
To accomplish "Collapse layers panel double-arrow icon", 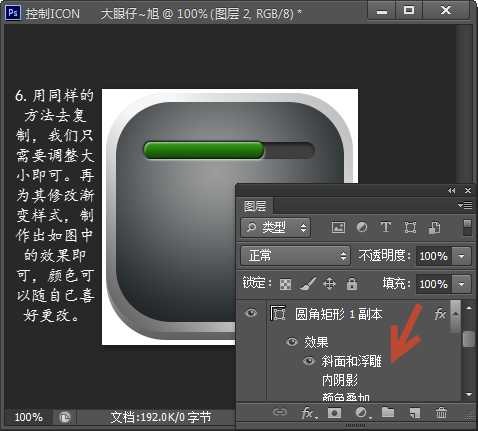I will click(452, 191).
